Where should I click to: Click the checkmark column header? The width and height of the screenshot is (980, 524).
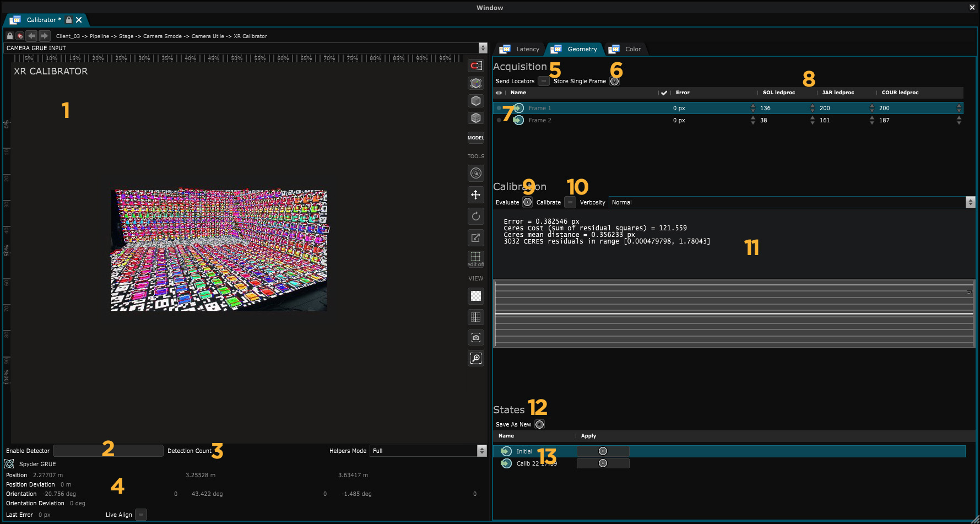tap(664, 93)
